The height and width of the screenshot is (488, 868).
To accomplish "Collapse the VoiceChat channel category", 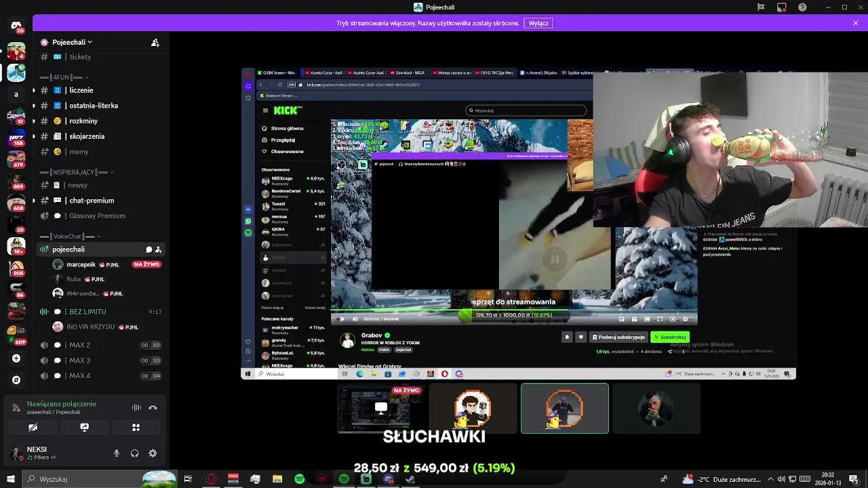I will [71, 237].
